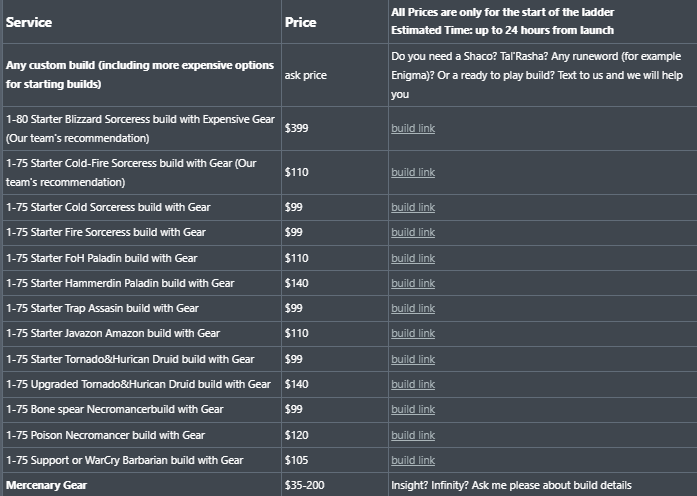Select the Service column header
697x496 pixels.
click(x=29, y=22)
